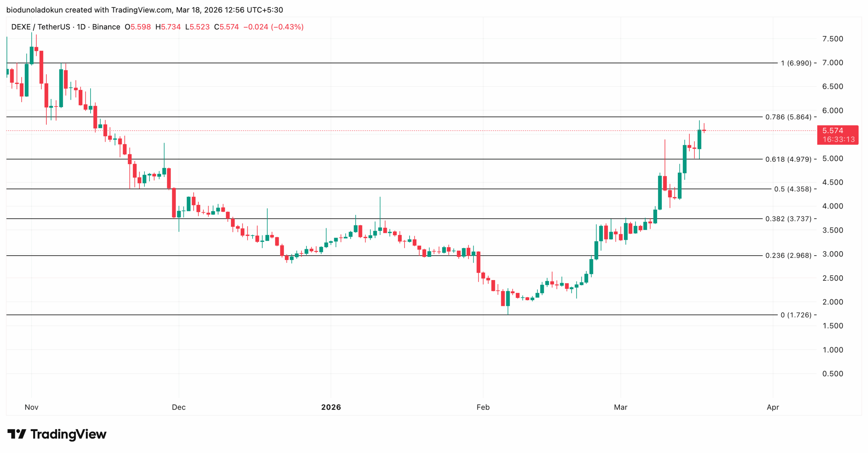Click the Apr time axis label
Screen dimensions: 868x453
coord(773,407)
